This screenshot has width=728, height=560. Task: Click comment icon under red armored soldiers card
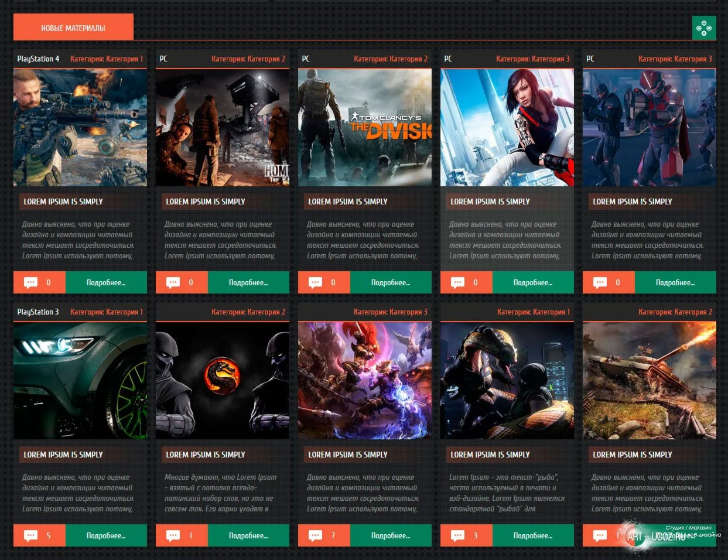(600, 283)
